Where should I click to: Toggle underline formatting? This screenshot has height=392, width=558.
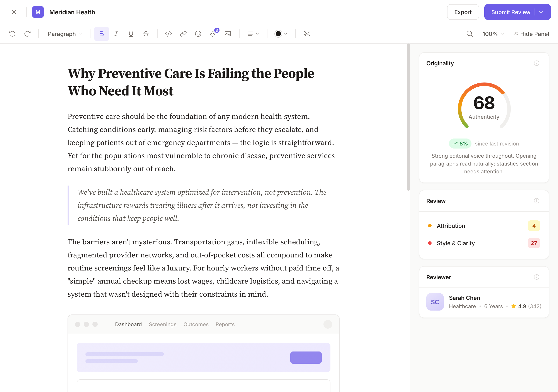pos(131,34)
